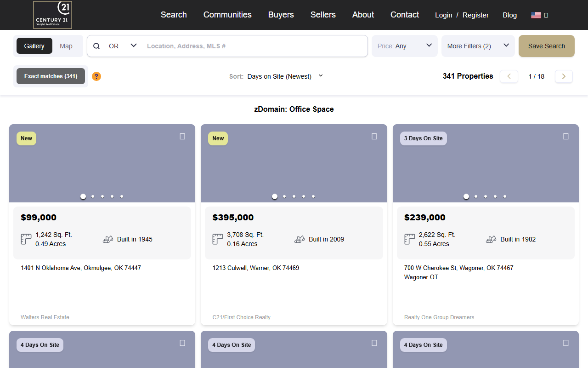Open the About menu
Screen dimensions: 588x368
[x=363, y=15]
